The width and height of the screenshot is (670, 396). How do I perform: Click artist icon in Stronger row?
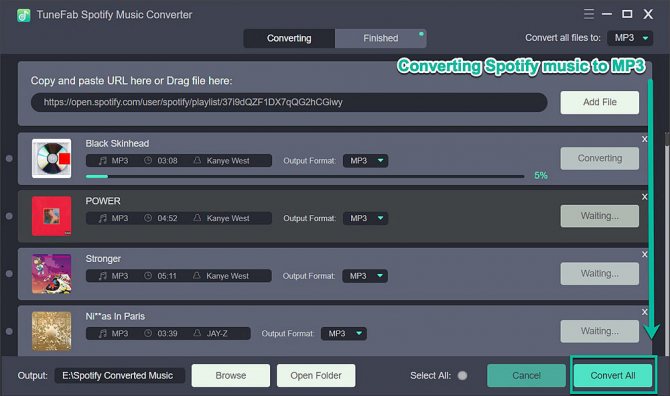197,276
